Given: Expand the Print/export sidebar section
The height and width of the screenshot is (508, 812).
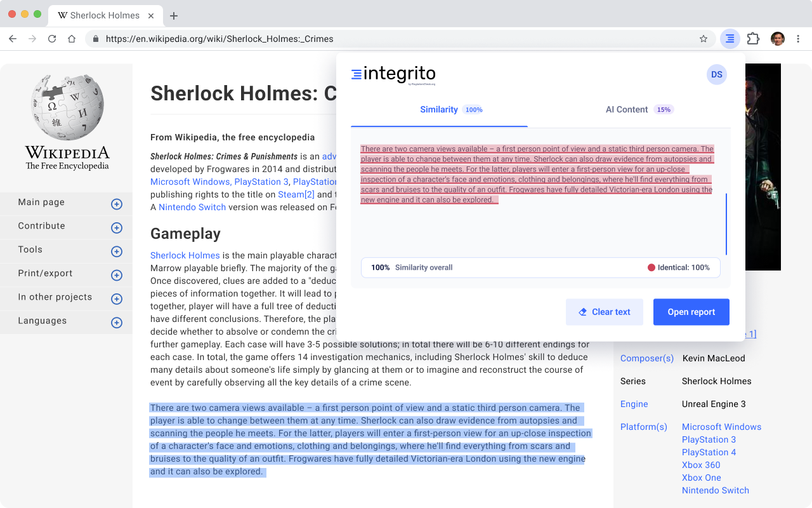Looking at the screenshot, I should 117,275.
